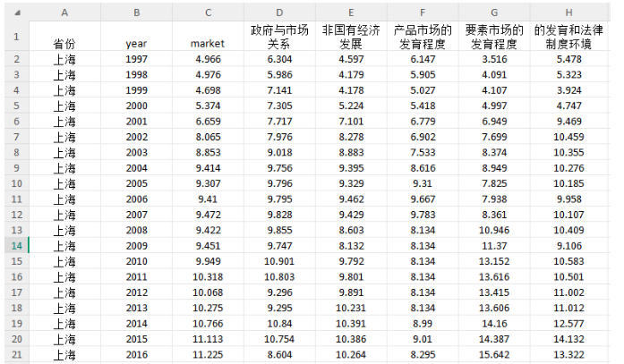Select cell with value 10.901
The image size is (624, 364).
pyautogui.click(x=279, y=261)
